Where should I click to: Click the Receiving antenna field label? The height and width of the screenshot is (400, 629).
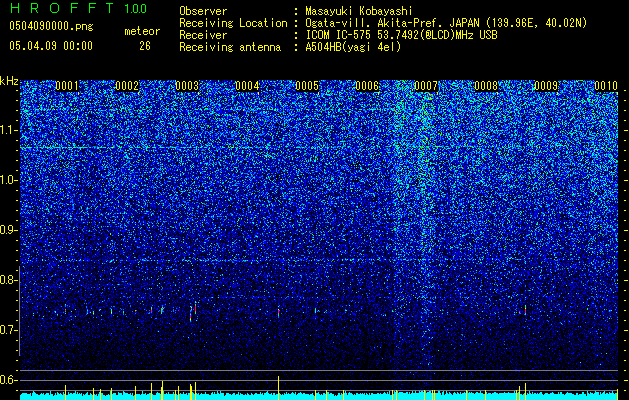click(230, 47)
